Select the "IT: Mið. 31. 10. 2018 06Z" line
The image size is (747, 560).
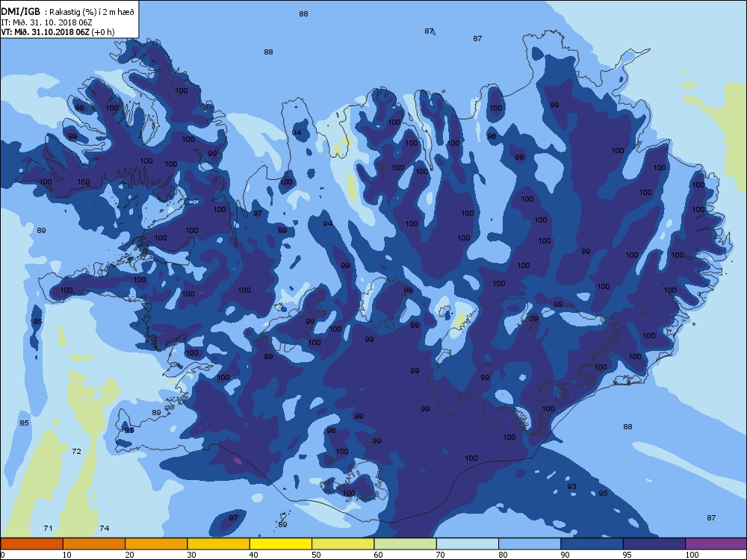point(46,22)
